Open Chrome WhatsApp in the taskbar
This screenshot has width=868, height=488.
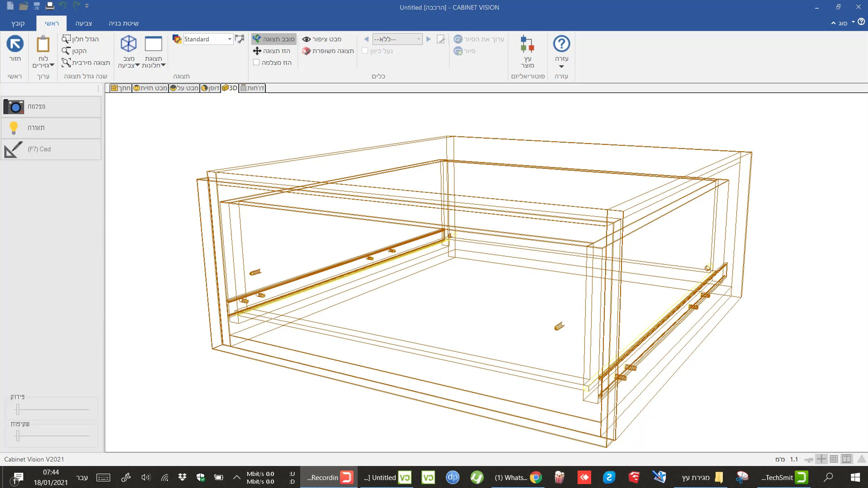(x=518, y=477)
